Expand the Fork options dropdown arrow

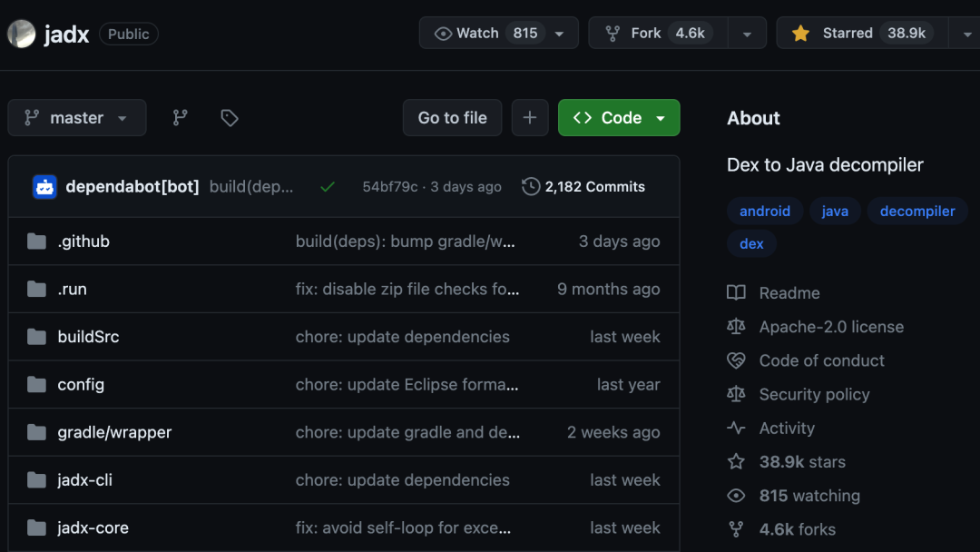[747, 34]
